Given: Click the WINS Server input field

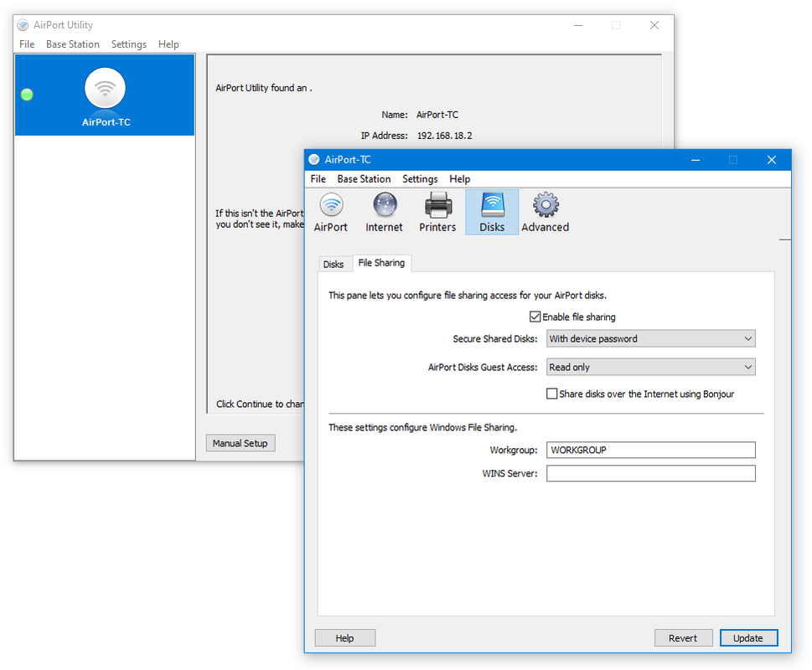Looking at the screenshot, I should point(651,473).
